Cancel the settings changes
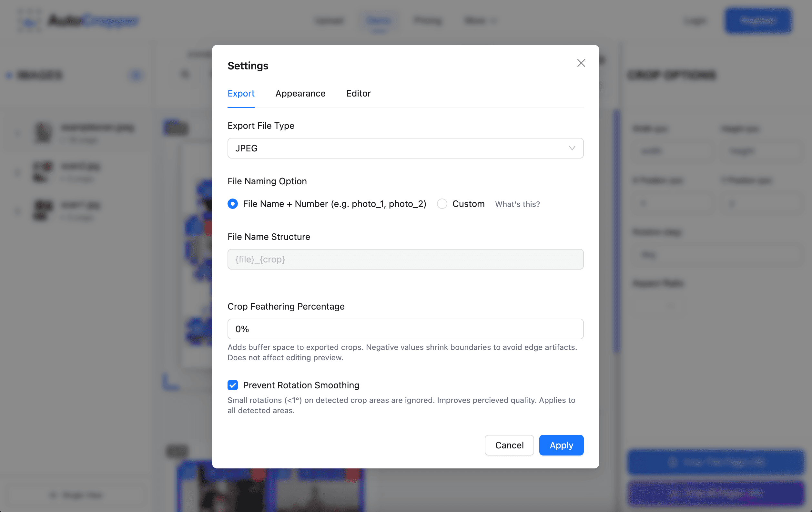 tap(509, 445)
